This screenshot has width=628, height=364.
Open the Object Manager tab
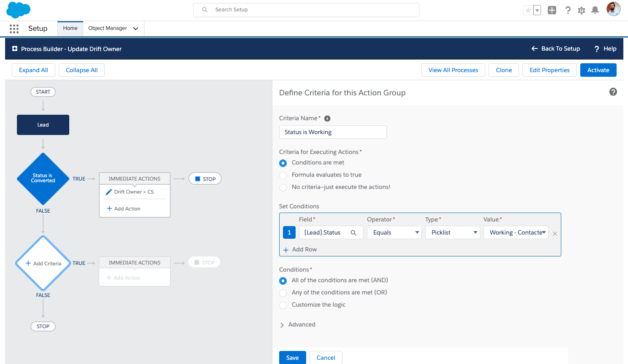108,28
